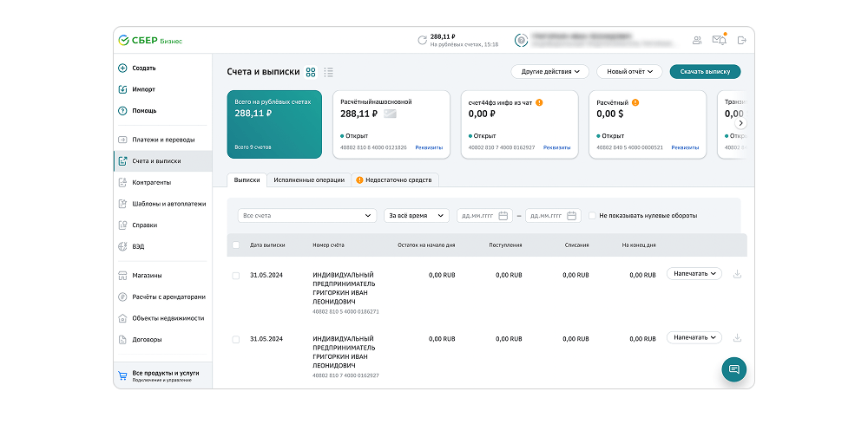Expand the 'Другие действия' dropdown
The image size is (868, 424).
click(x=550, y=71)
